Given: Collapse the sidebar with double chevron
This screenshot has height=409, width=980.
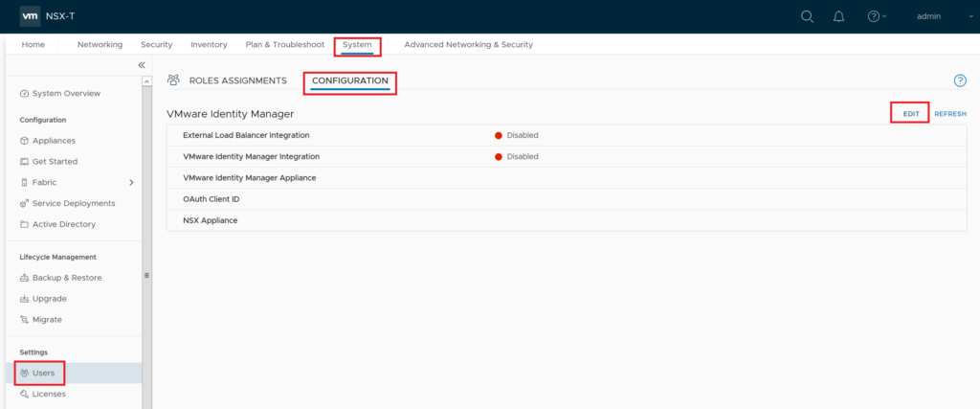Looking at the screenshot, I should (142, 65).
